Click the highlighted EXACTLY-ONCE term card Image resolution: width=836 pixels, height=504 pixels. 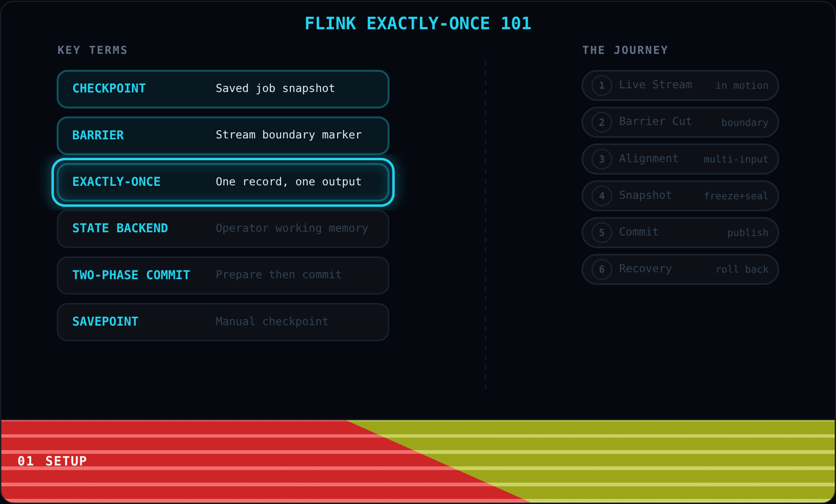[x=223, y=182]
